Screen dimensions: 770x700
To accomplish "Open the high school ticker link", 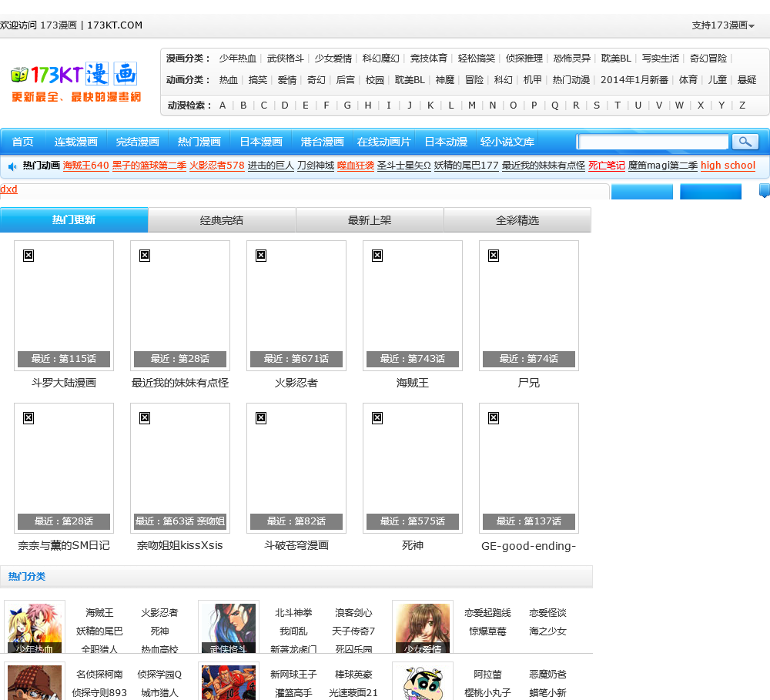I will click(728, 166).
